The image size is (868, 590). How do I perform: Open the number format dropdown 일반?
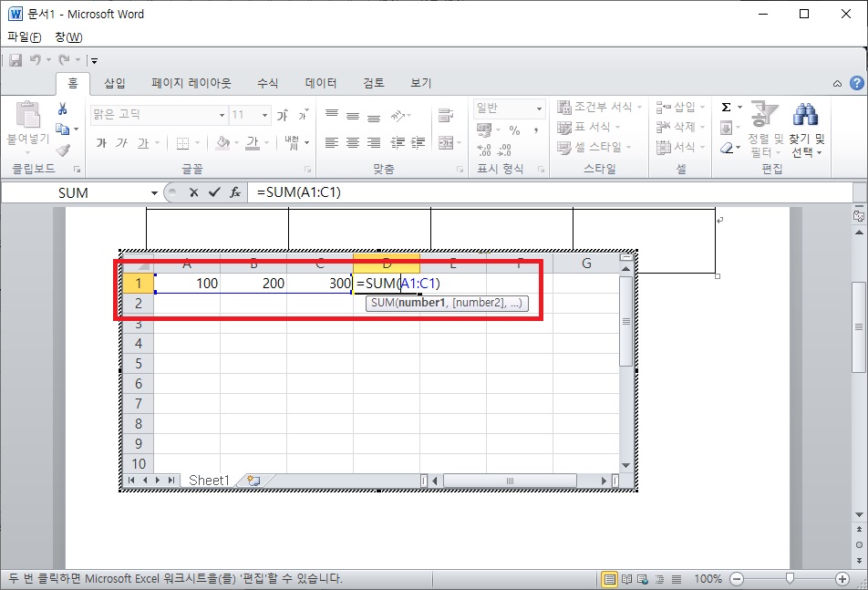tap(539, 109)
